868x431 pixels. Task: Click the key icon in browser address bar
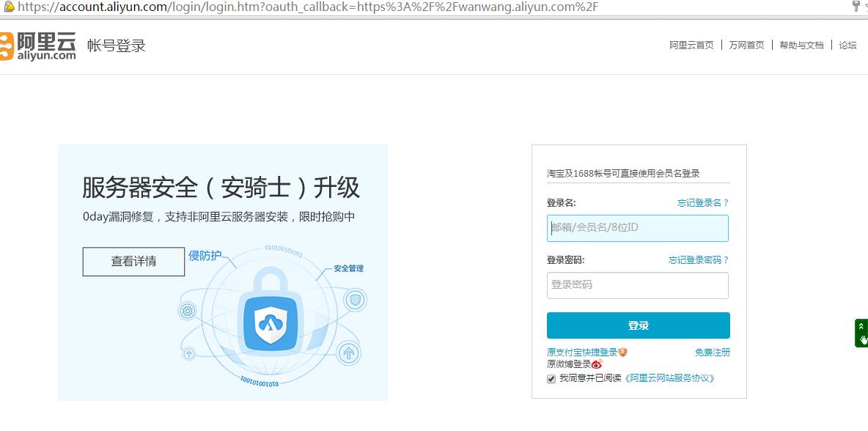[x=855, y=7]
